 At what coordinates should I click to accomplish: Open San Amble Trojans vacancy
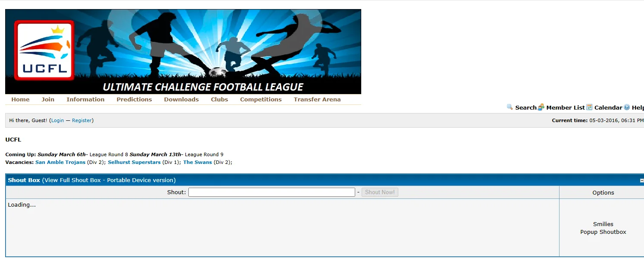(x=60, y=162)
